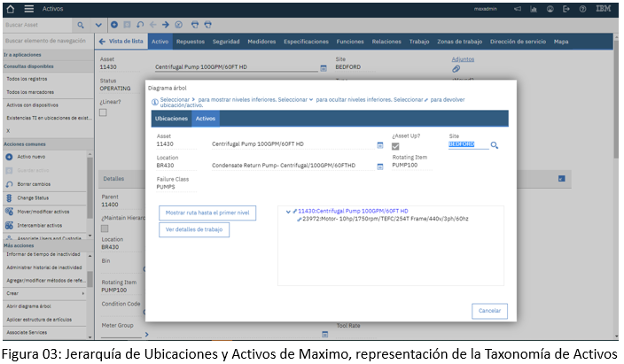The height and width of the screenshot is (364, 624).
Task: Click Intercambiar activos icon
Action: coord(9,226)
